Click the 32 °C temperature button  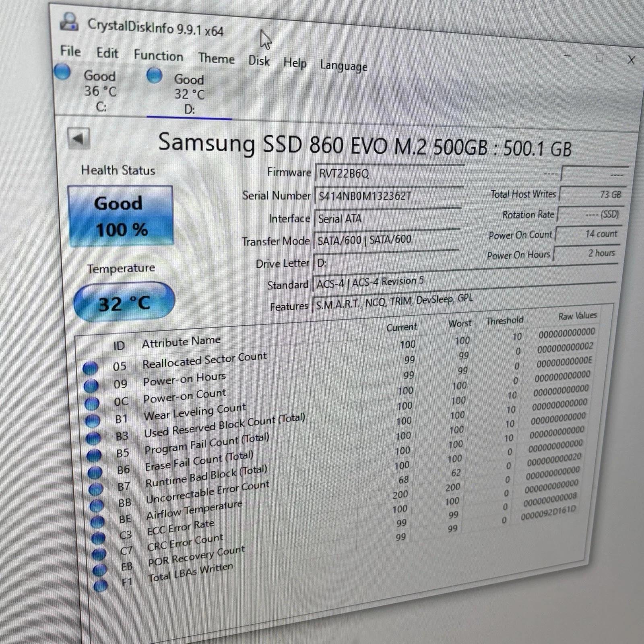point(124,302)
